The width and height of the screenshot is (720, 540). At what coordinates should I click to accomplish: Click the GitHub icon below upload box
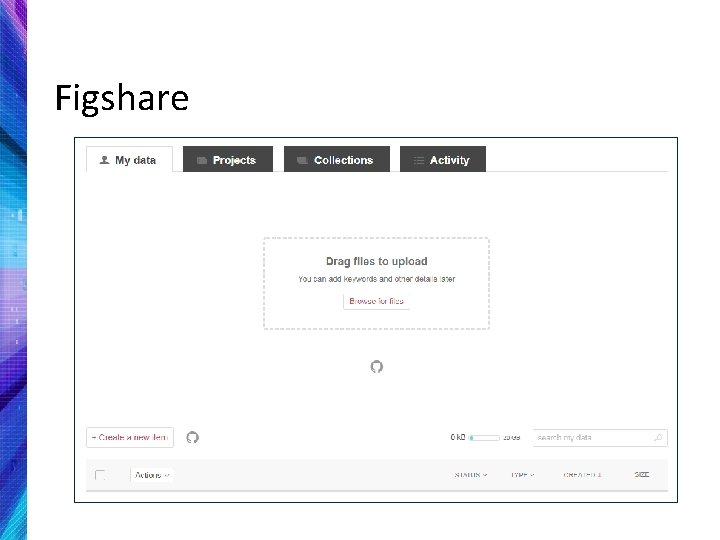(377, 366)
